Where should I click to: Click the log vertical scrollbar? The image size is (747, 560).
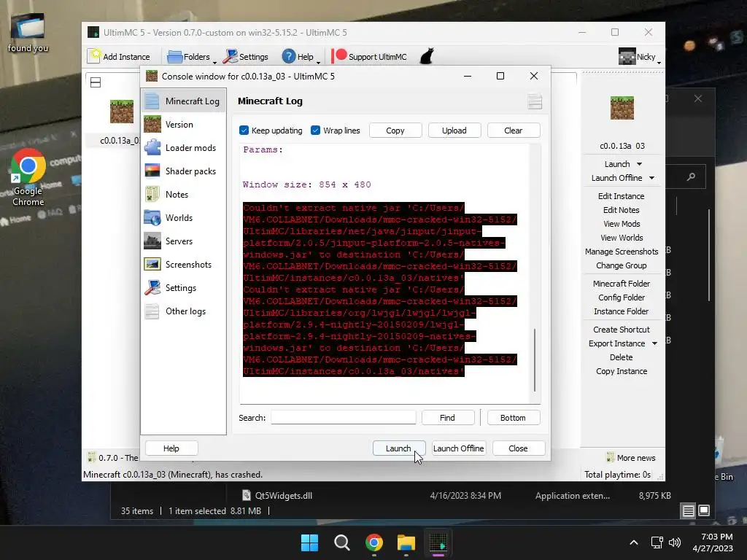[x=535, y=359]
